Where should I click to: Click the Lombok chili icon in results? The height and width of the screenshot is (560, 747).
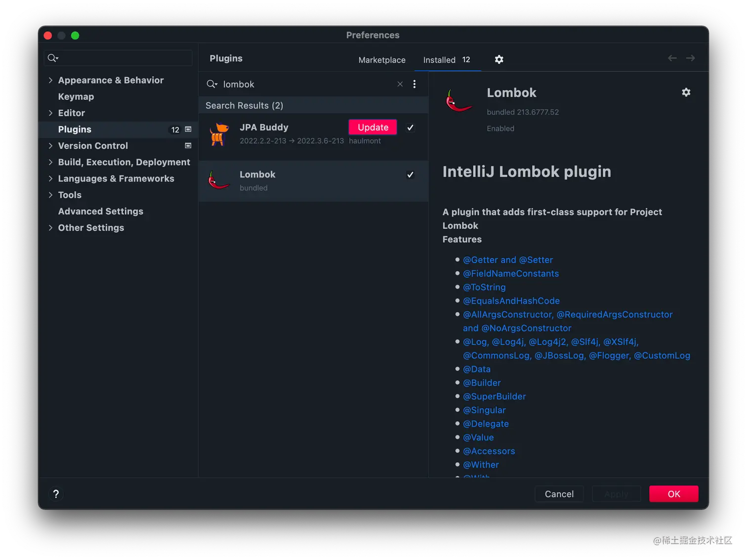pos(219,180)
